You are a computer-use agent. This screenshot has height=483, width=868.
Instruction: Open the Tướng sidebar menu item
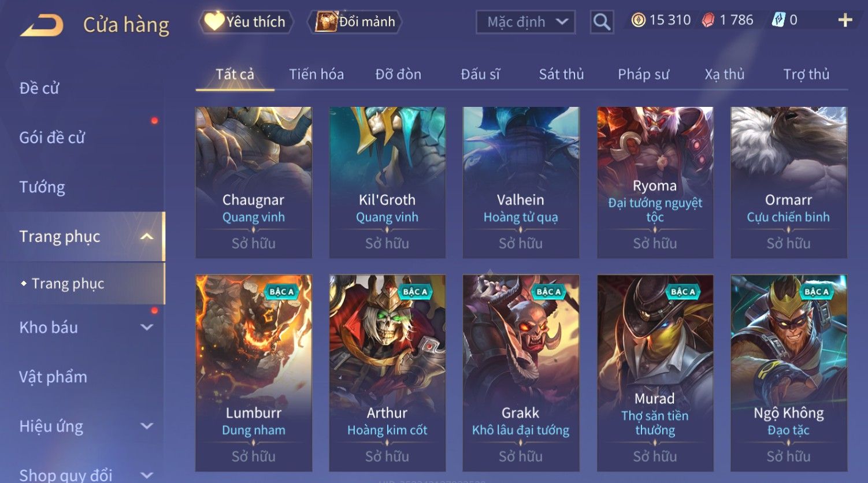coord(42,187)
